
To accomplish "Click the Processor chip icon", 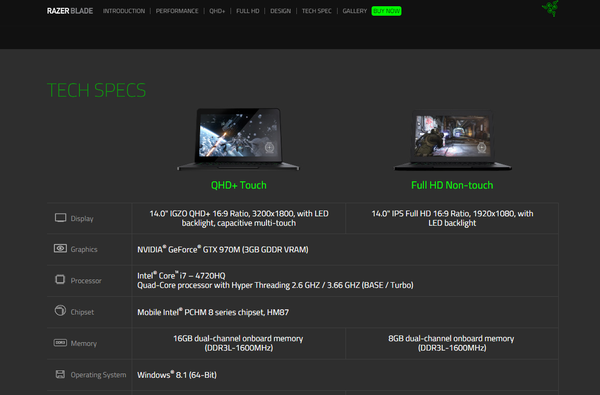I will coord(60,280).
